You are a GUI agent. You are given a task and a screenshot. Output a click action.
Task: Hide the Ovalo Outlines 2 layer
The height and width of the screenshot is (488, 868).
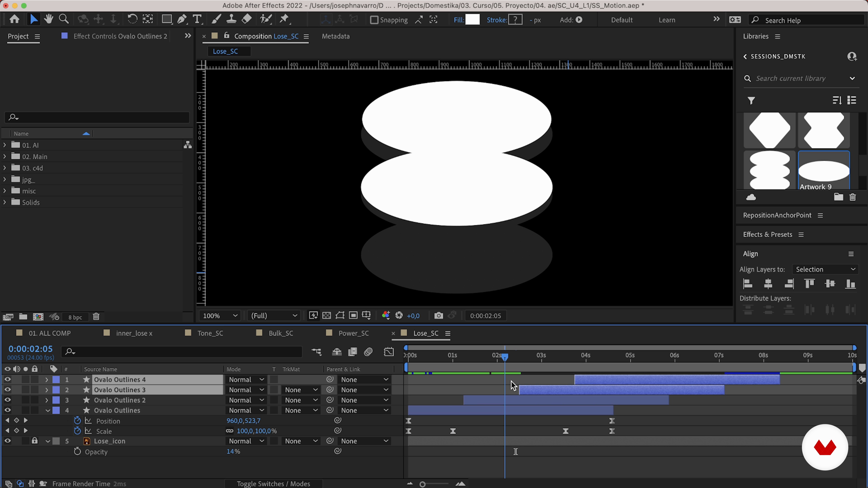click(x=7, y=400)
